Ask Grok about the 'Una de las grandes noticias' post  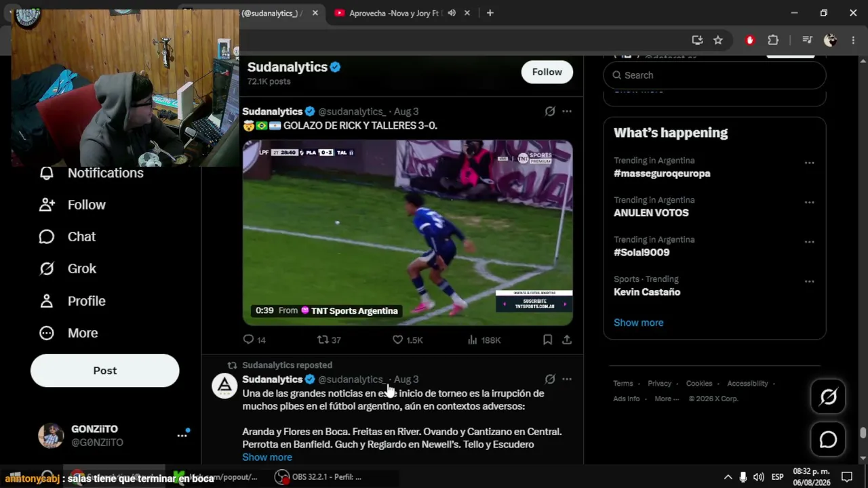(550, 379)
